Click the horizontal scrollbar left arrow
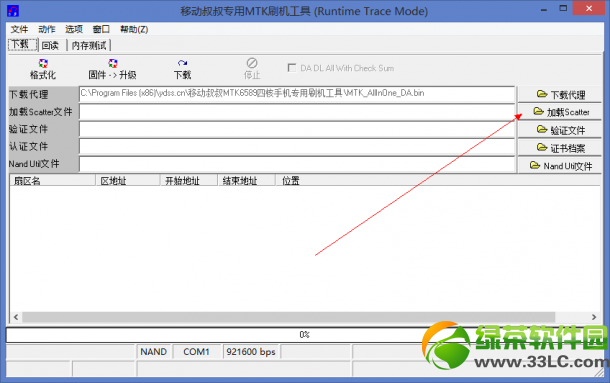Screen dimensions: 610x383 point(16,317)
